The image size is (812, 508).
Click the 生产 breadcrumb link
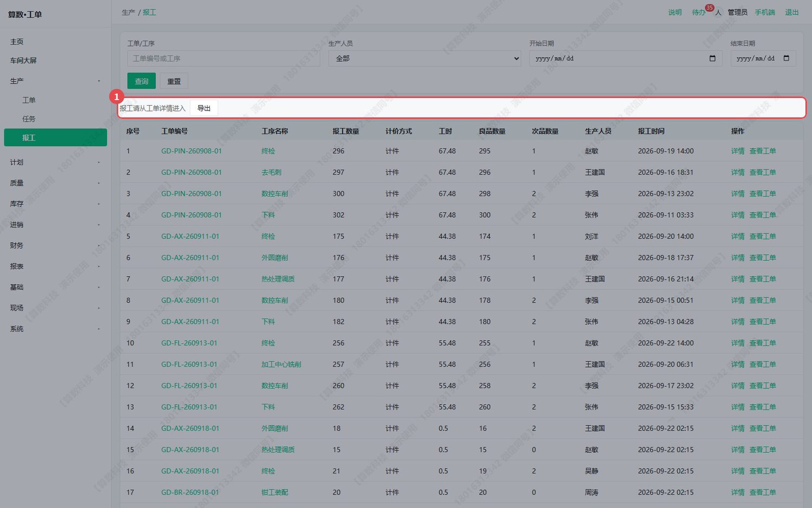[x=128, y=12]
